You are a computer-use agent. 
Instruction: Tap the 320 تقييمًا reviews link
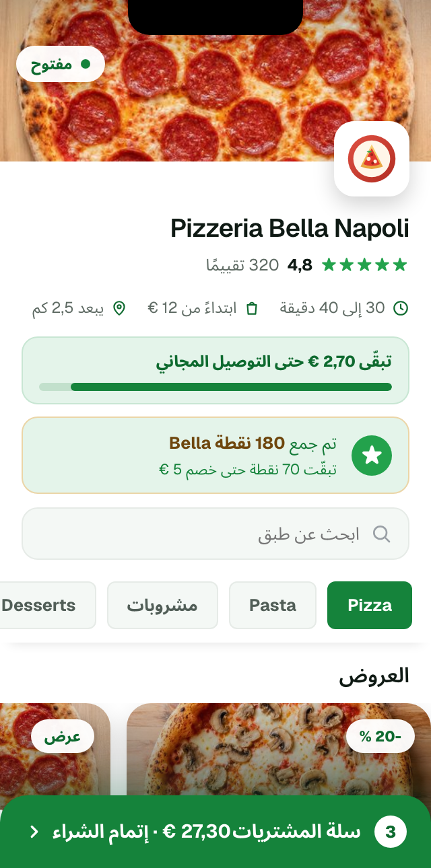242,265
